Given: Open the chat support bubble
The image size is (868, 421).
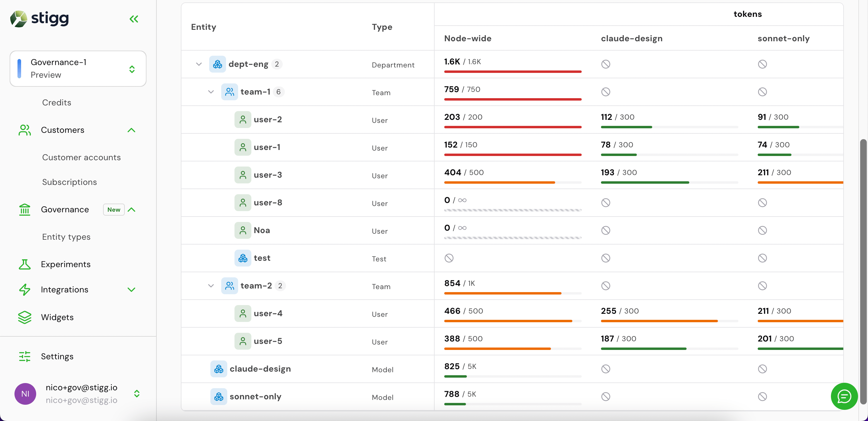Looking at the screenshot, I should point(844,396).
